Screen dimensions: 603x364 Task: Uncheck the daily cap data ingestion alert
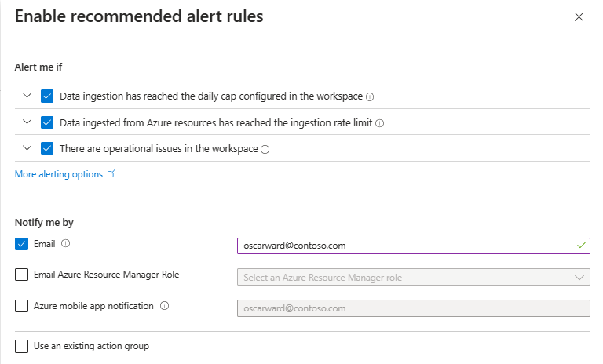click(x=47, y=96)
